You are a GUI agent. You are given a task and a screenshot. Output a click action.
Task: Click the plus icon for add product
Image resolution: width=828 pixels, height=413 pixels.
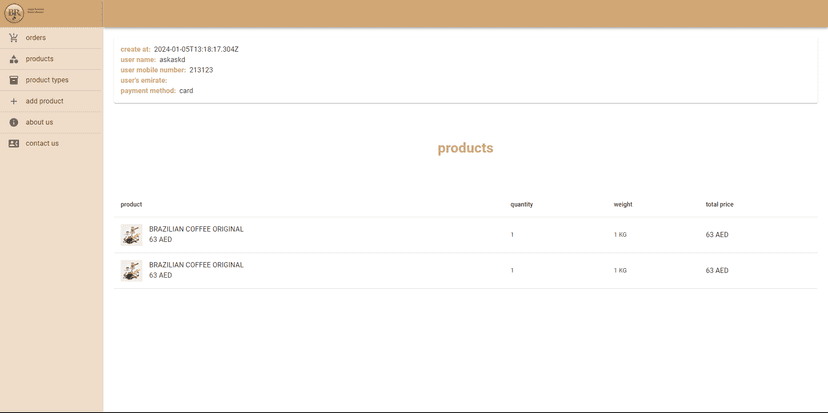[14, 101]
